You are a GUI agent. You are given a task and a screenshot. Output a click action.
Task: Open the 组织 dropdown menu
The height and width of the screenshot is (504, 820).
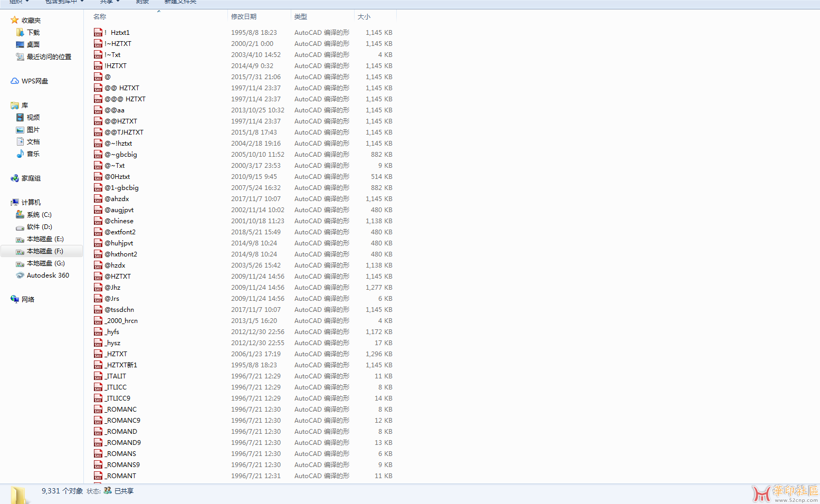click(18, 2)
